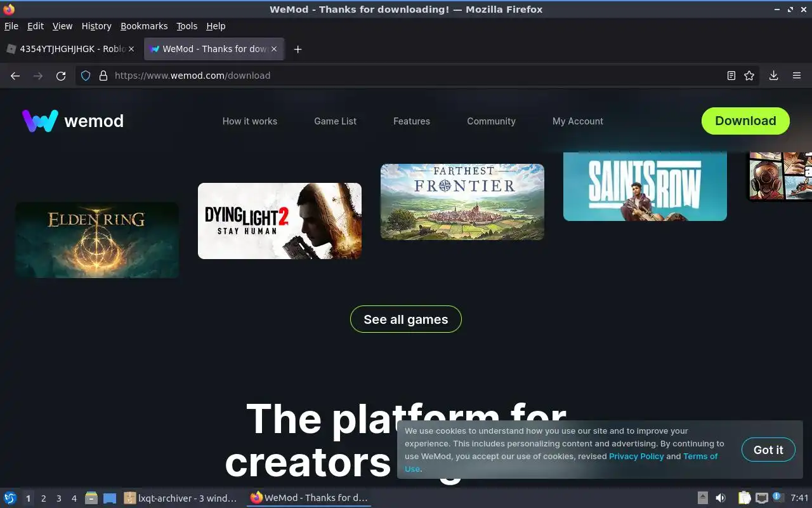Screen dimensions: 812x508
Task: Click the How it works nav link
Action: (250, 121)
